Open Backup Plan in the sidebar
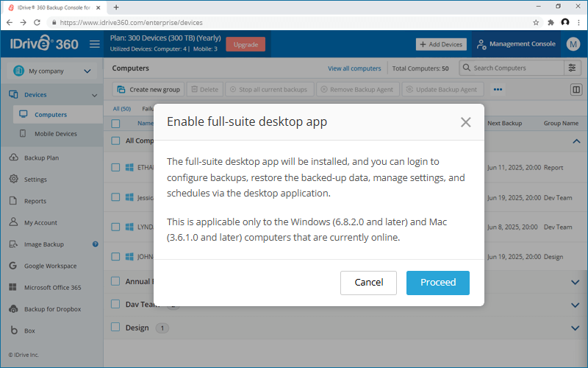This screenshot has width=588, height=368. [x=41, y=158]
